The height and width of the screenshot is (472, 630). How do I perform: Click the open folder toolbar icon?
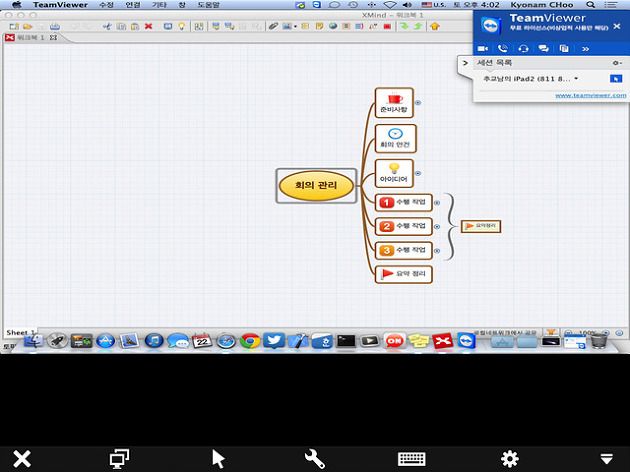click(27, 27)
